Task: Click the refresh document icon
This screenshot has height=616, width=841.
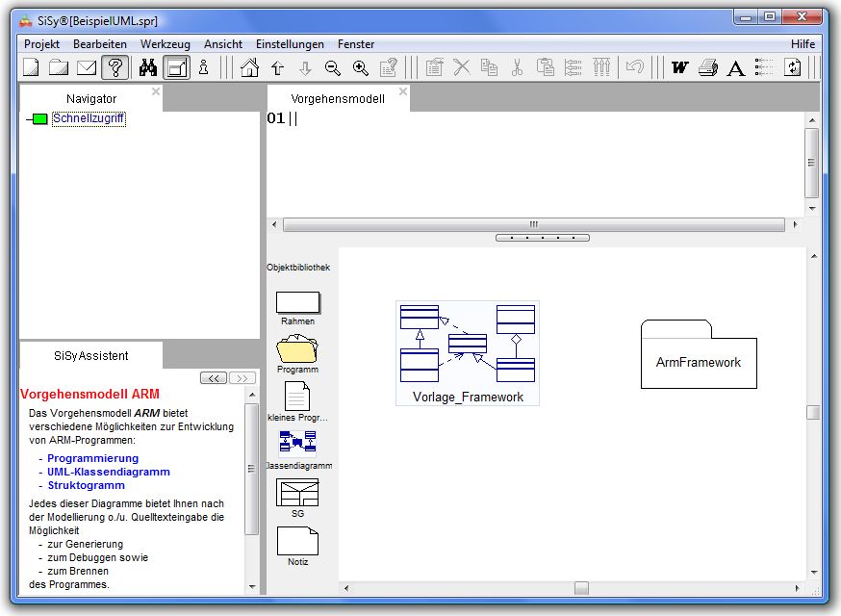Action: pyautogui.click(x=793, y=67)
